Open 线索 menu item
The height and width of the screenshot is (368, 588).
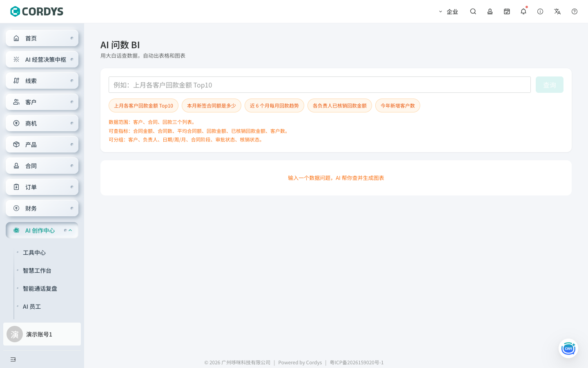coord(42,81)
